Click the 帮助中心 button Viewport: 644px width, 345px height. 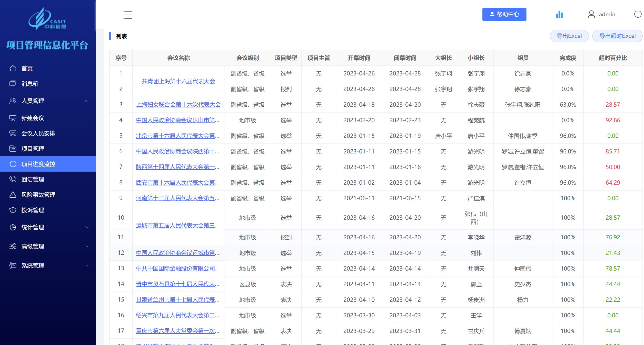(504, 14)
